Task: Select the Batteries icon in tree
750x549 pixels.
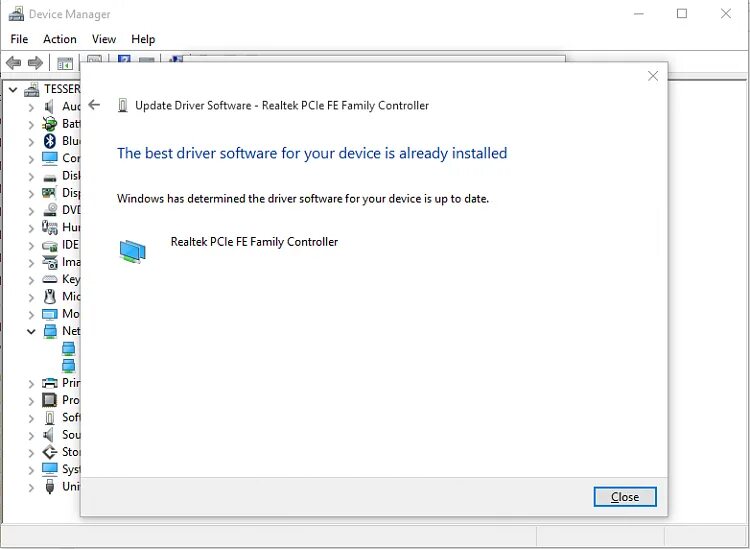Action: [x=49, y=124]
